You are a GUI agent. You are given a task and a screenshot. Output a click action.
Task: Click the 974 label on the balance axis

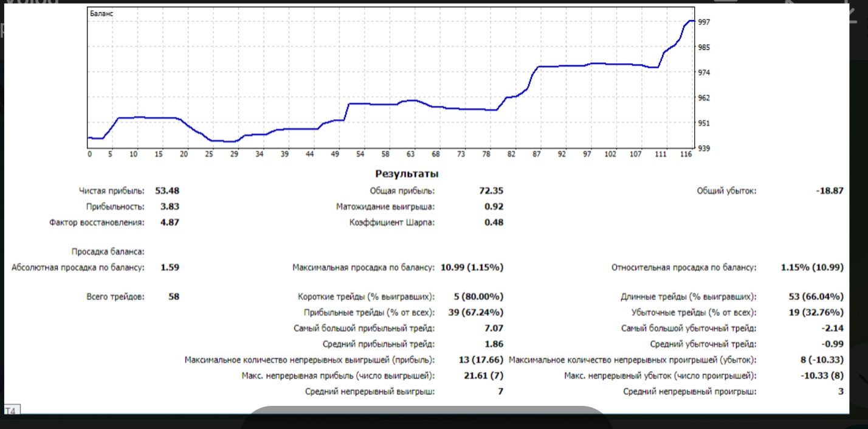click(x=705, y=72)
